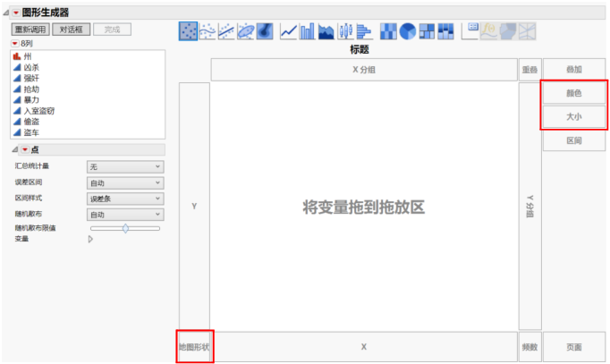Pick the Histogram element icon

(364, 31)
